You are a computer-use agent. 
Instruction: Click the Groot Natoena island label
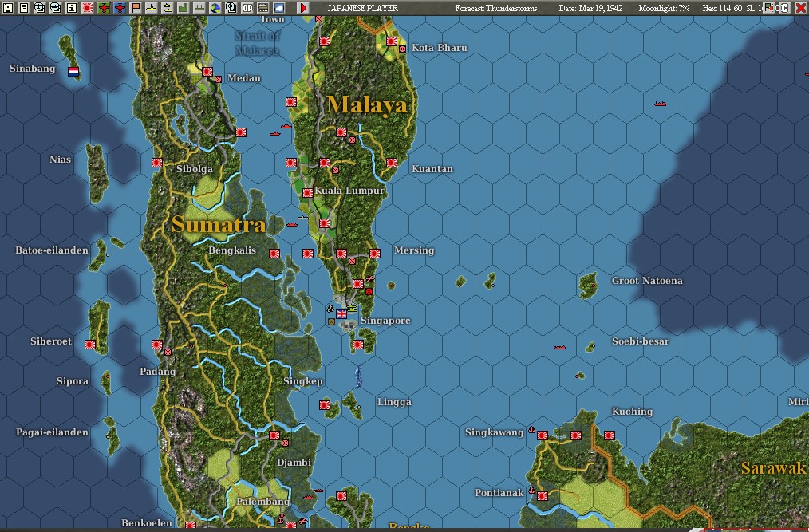647,281
